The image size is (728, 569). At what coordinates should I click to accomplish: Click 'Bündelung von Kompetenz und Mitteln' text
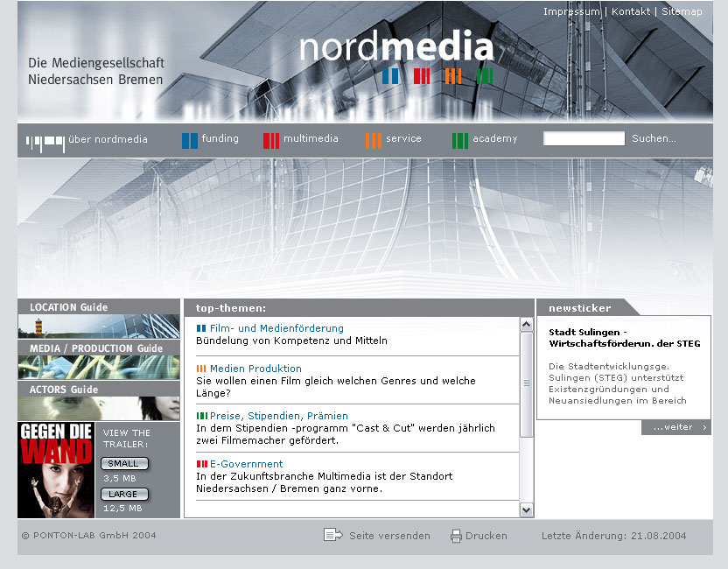click(291, 341)
